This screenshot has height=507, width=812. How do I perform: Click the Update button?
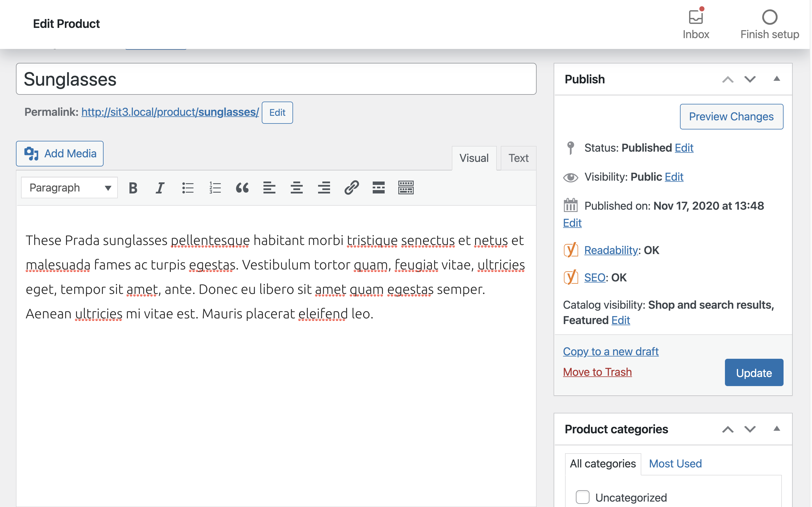(x=754, y=373)
